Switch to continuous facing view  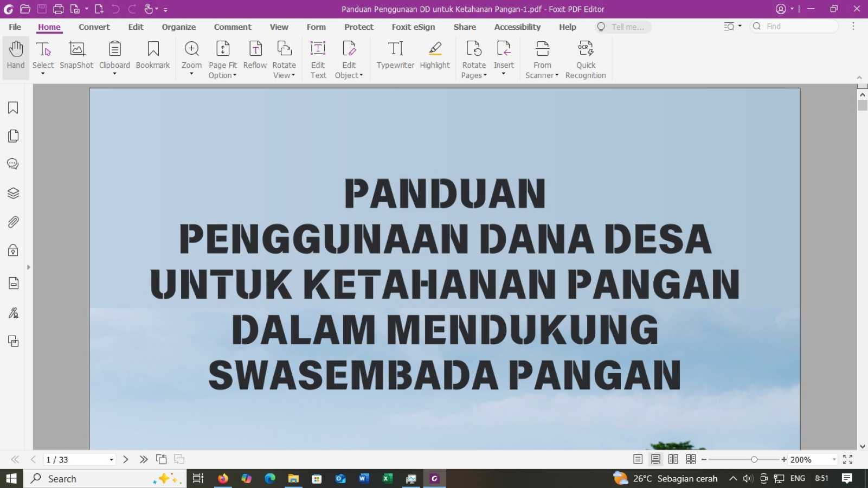[x=691, y=459]
